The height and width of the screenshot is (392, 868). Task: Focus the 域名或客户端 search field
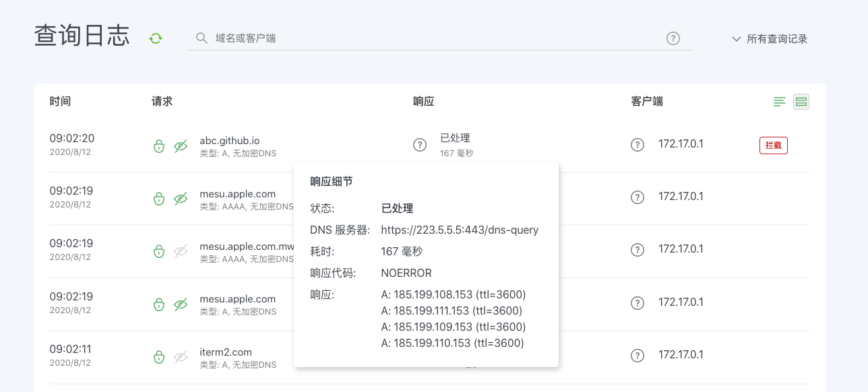tap(441, 38)
